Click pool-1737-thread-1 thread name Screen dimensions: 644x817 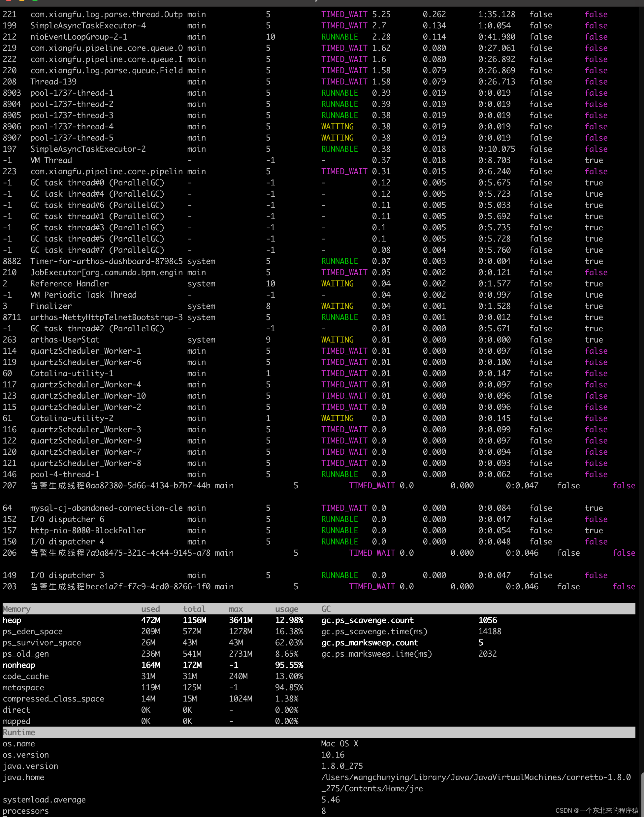coord(72,93)
